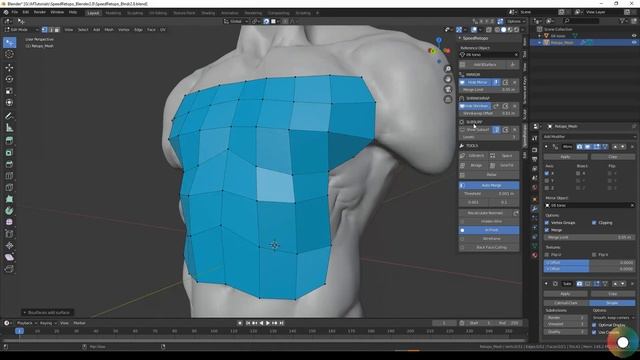Open the Playback dropdown in timeline

coord(26,323)
